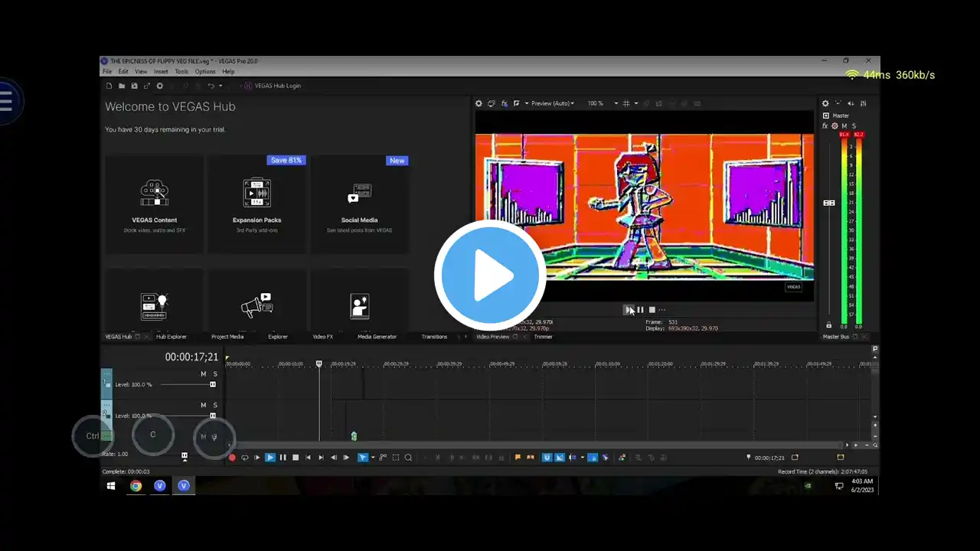Open the Tools menu
This screenshot has height=551, width=980.
pyautogui.click(x=181, y=72)
